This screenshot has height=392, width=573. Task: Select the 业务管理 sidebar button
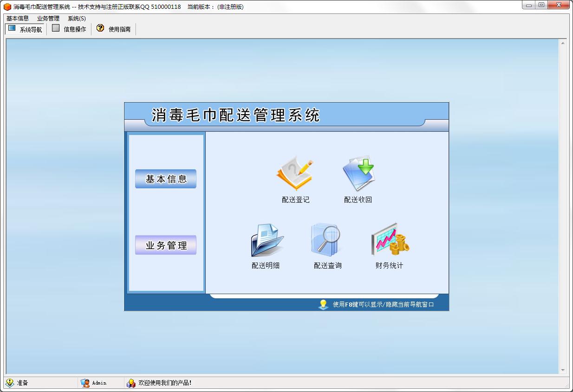(x=166, y=245)
